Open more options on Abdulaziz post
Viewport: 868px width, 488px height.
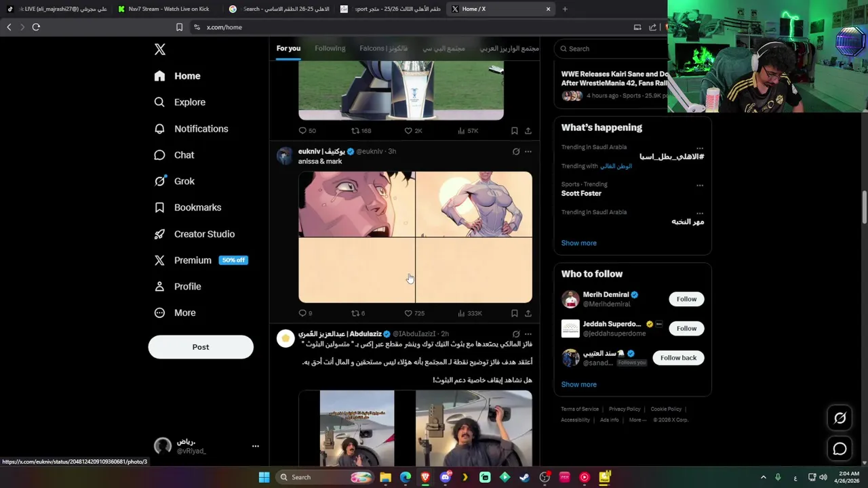(x=528, y=334)
